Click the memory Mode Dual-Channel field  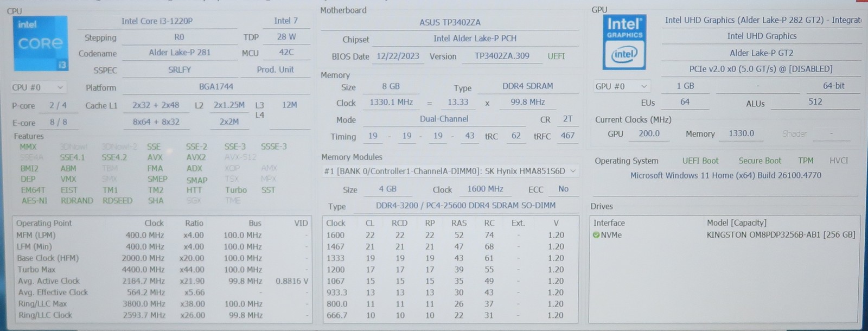(x=444, y=119)
